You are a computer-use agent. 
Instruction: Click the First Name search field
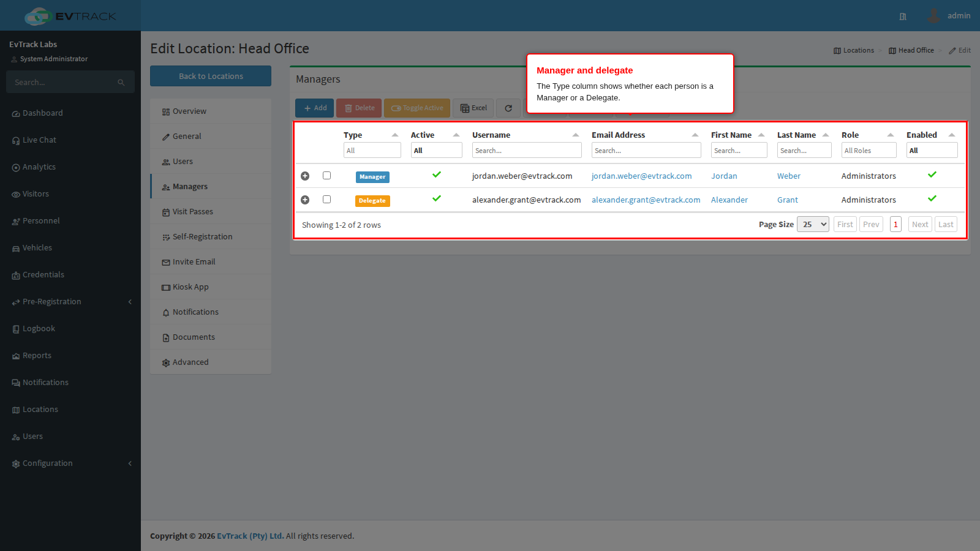pyautogui.click(x=739, y=151)
